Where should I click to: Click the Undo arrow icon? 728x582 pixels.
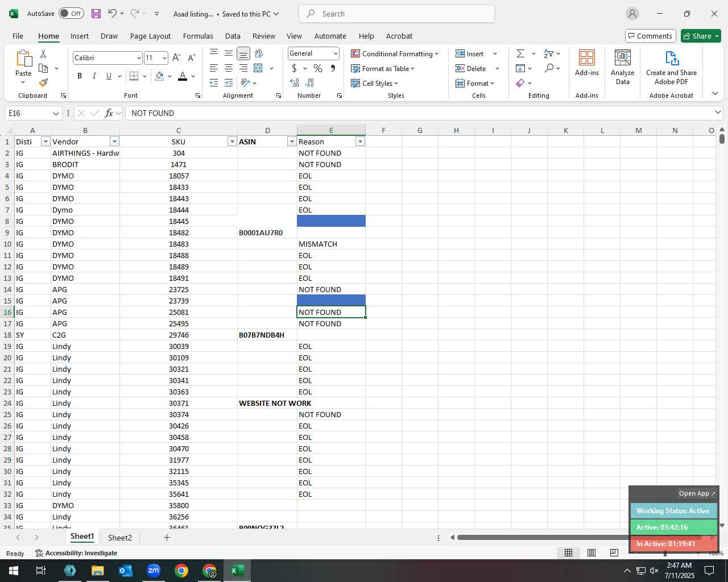click(x=112, y=14)
